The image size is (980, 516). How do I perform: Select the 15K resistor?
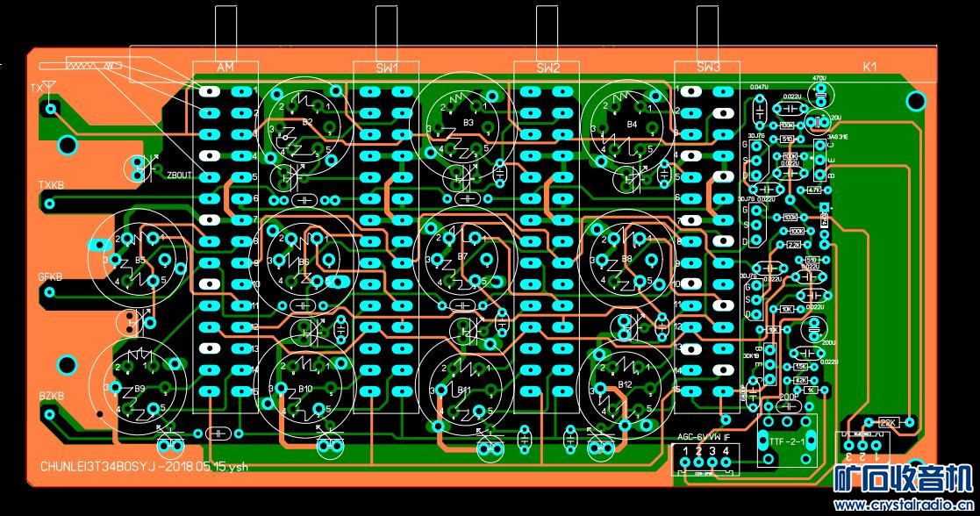tap(801, 367)
